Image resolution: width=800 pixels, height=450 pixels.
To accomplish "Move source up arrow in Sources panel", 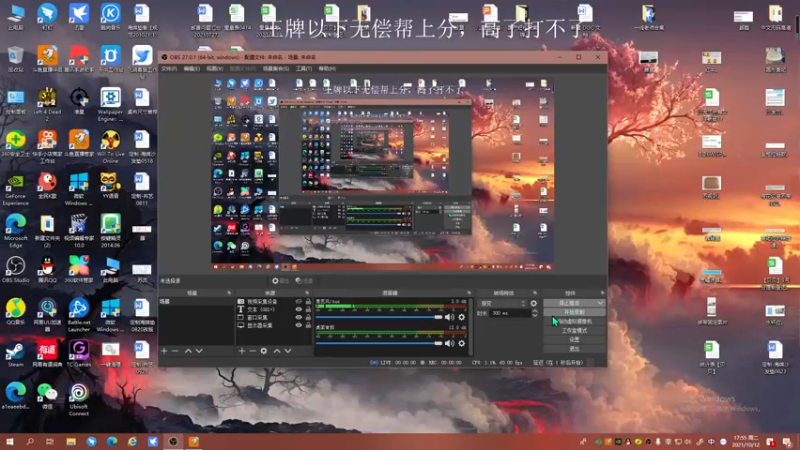I will pyautogui.click(x=277, y=351).
